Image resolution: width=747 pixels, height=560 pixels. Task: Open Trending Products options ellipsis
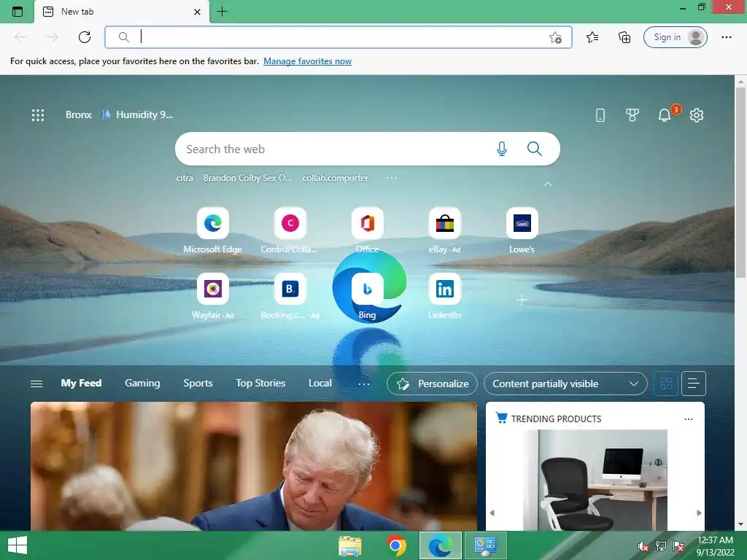[689, 419]
